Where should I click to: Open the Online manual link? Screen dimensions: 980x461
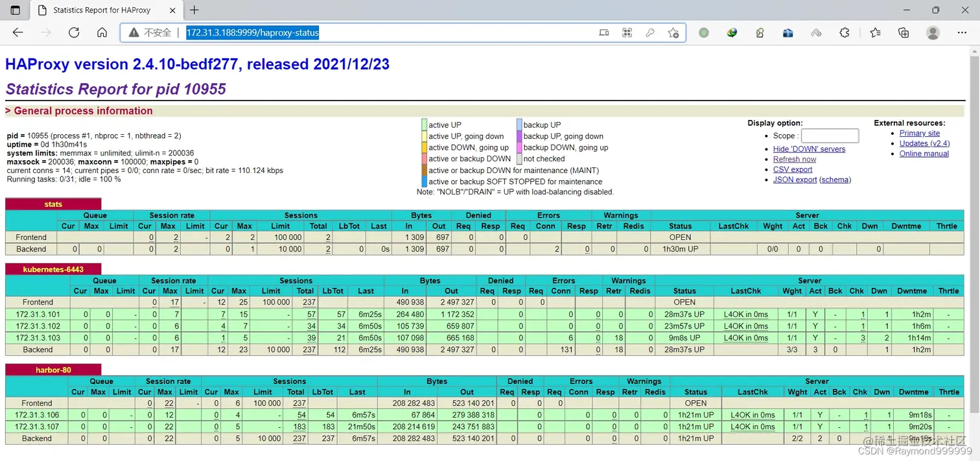924,154
